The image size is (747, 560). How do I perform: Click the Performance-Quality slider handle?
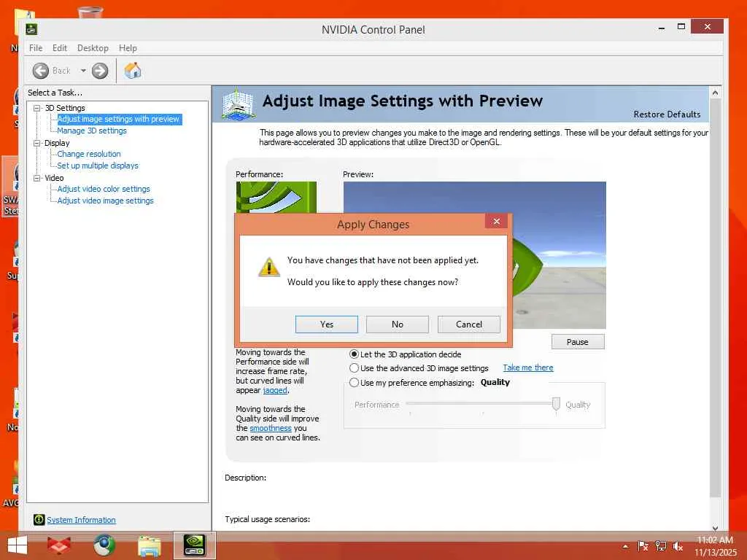coord(555,404)
